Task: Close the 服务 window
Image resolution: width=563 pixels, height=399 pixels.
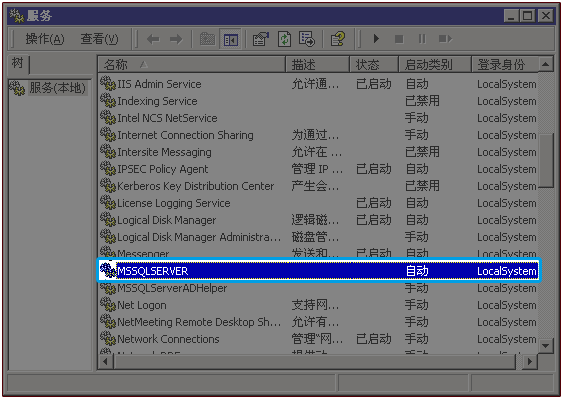Action: coord(546,15)
